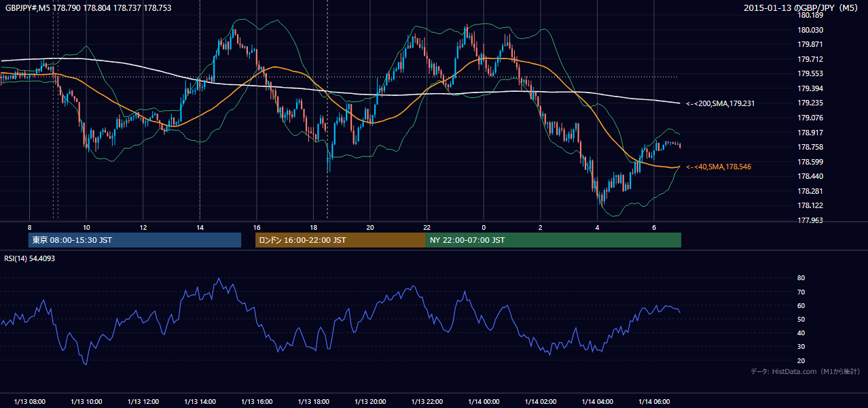868x408 pixels.
Task: Click the Tokyo 08:00-15:30 JST session bar
Action: coord(134,240)
